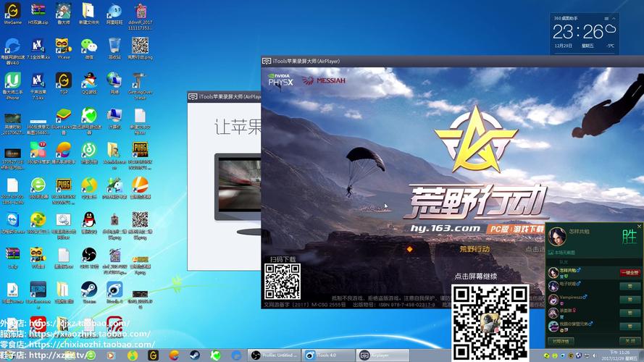Click the hy.163.com link in game splash
Image resolution: width=644 pixels, height=362 pixels.
coord(446,229)
